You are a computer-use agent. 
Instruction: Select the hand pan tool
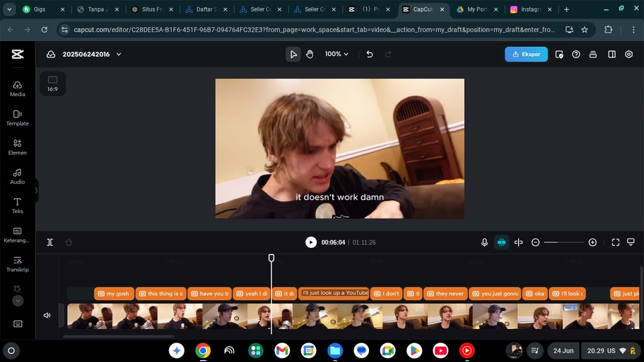click(310, 54)
